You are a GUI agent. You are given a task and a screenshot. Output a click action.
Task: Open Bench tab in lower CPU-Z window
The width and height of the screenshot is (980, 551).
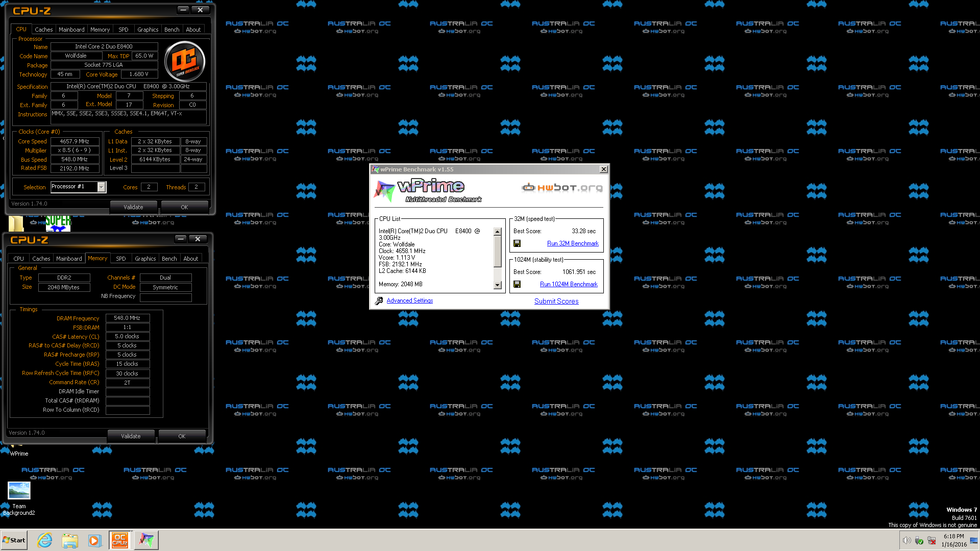(169, 259)
